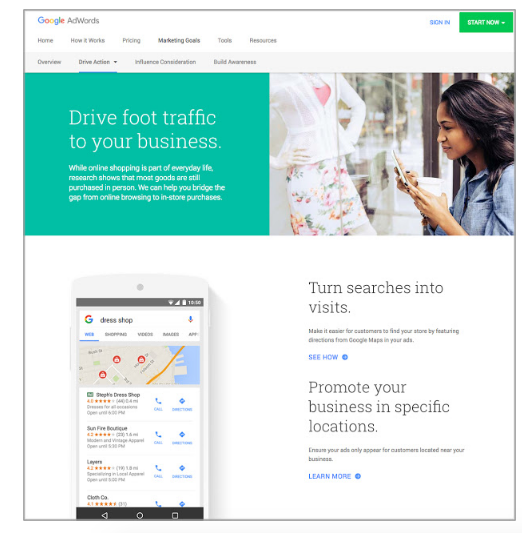Tap the Android home circle icon
Screen dimensions: 522x533
pos(140,515)
